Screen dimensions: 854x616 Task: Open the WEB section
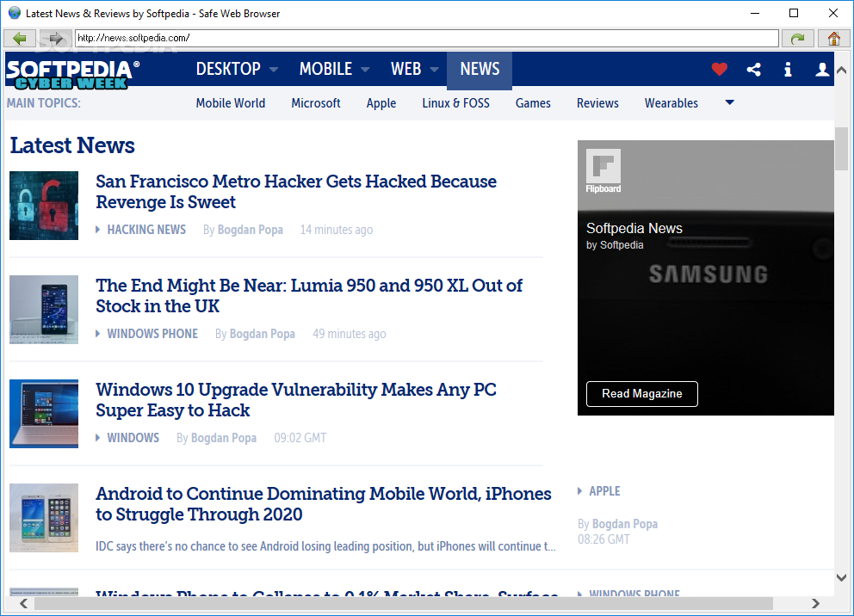coord(405,69)
